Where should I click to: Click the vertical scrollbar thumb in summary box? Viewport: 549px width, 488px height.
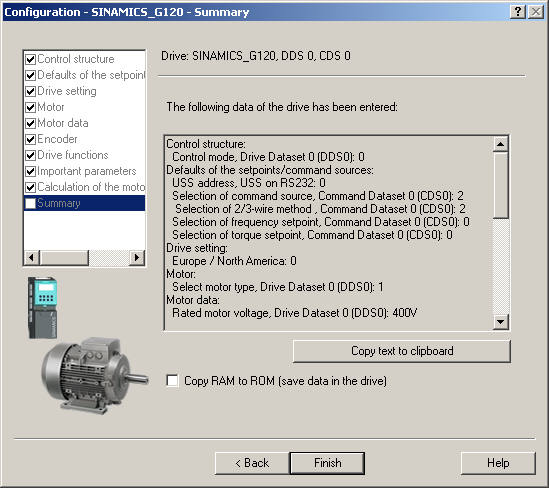(x=501, y=185)
